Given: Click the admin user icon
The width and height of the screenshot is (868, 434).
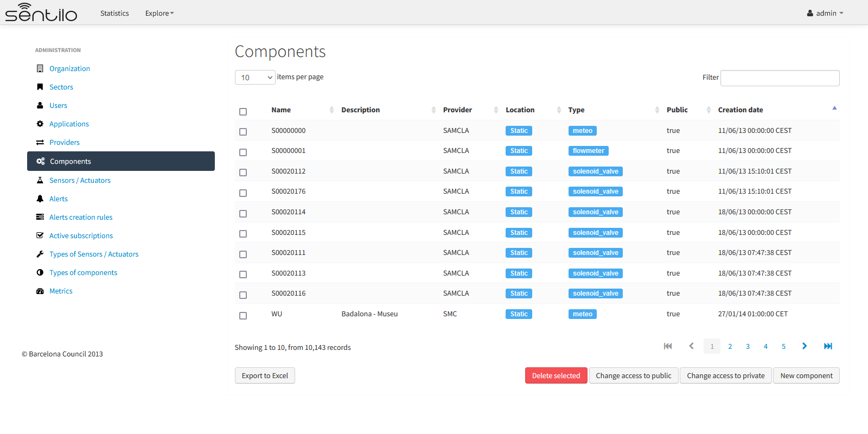Looking at the screenshot, I should click(x=810, y=13).
